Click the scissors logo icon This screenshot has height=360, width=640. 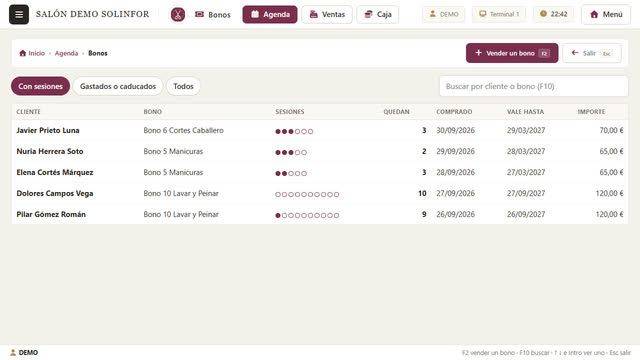(178, 15)
